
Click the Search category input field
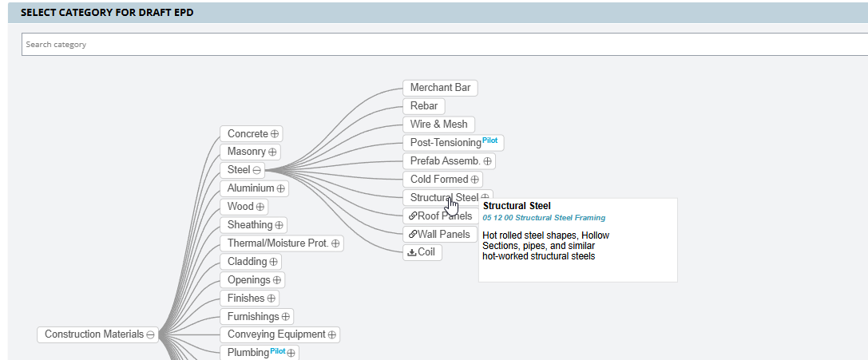(x=444, y=45)
